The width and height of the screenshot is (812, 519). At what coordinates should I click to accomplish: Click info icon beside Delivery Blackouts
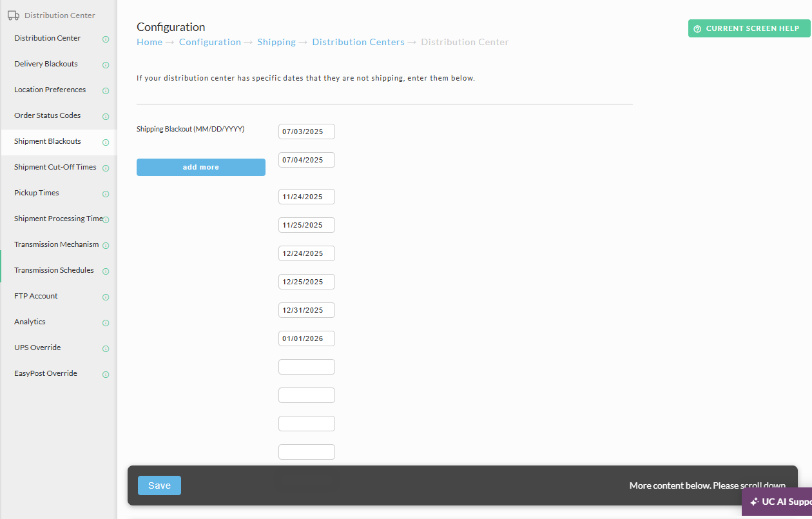click(x=106, y=64)
